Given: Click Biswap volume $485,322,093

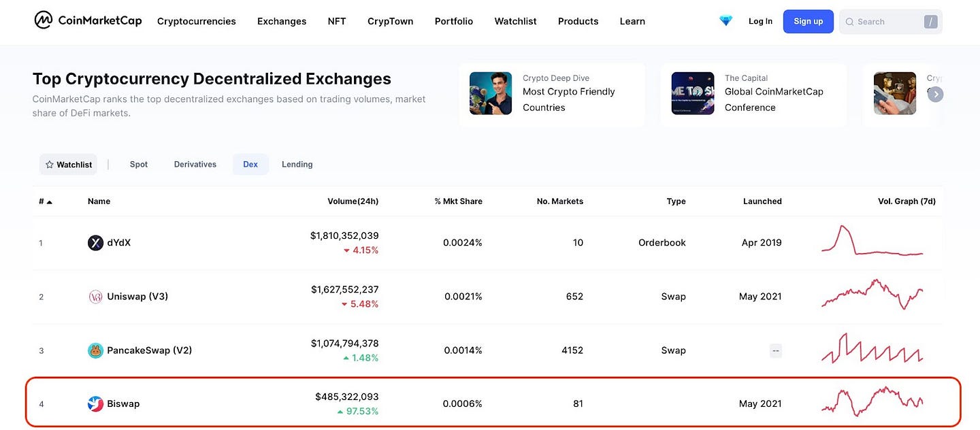Looking at the screenshot, I should [347, 397].
